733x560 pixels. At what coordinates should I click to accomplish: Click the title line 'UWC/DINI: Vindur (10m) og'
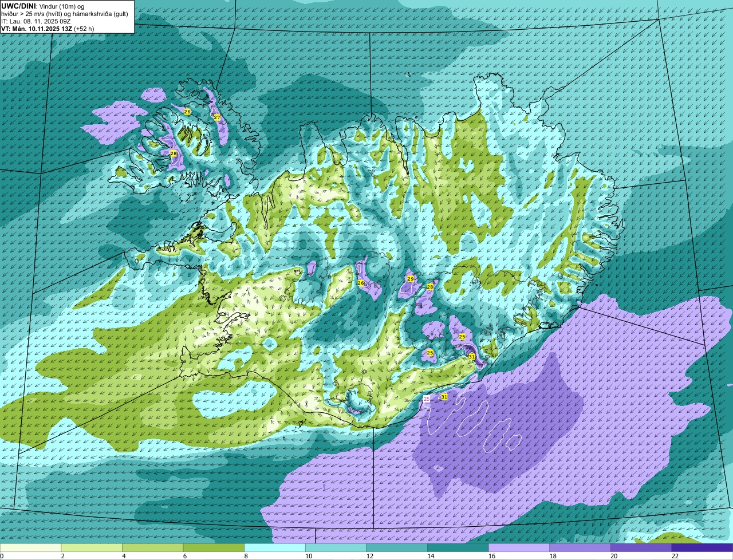tap(43, 6)
